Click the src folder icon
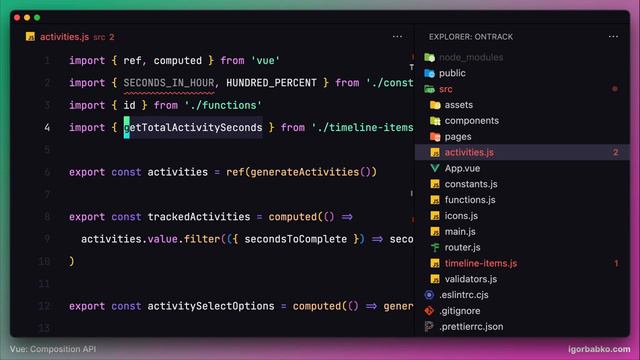This screenshot has height=360, width=640. tap(429, 89)
